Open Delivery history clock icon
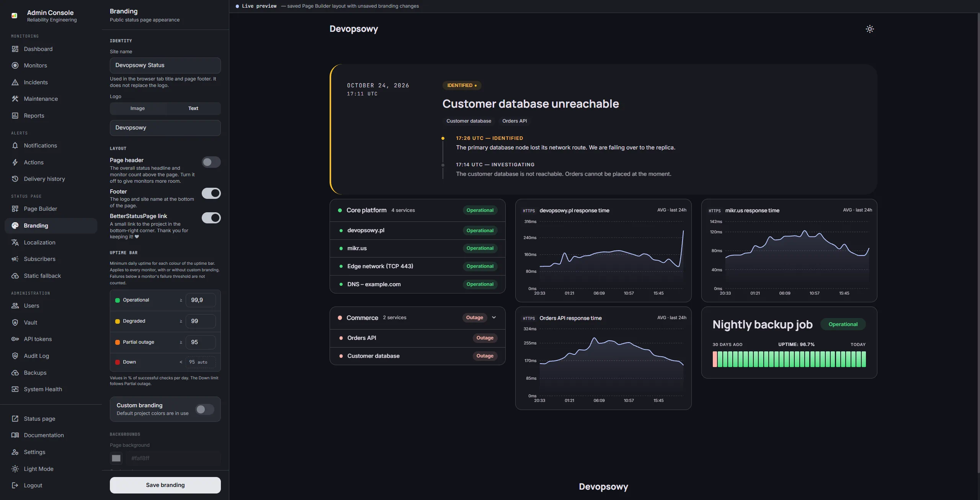The width and height of the screenshot is (980, 500). click(15, 179)
